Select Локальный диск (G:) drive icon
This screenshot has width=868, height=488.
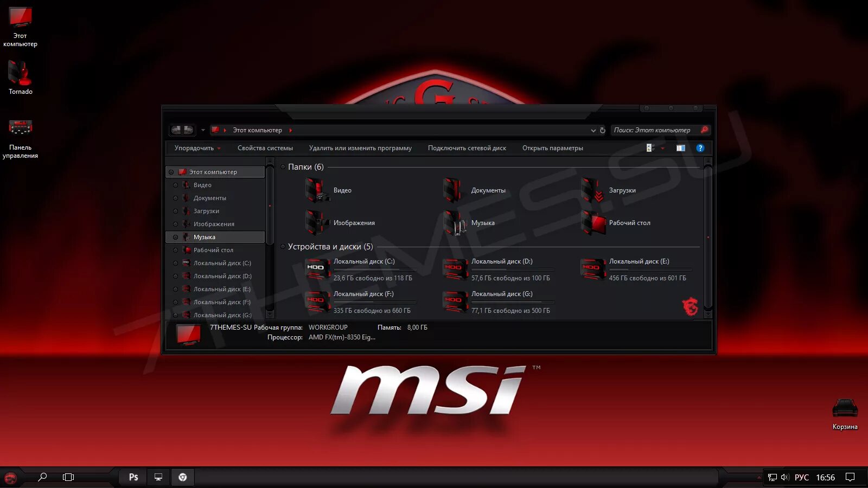(x=456, y=302)
